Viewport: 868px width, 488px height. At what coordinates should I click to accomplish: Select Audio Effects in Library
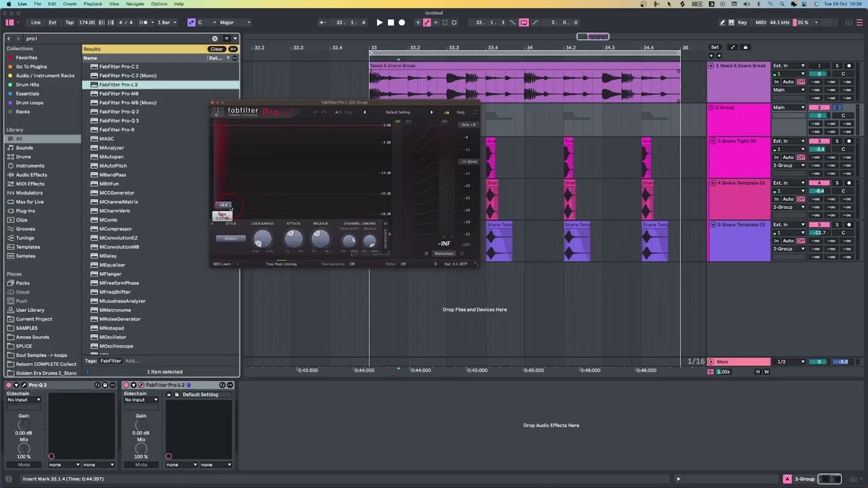[31, 175]
